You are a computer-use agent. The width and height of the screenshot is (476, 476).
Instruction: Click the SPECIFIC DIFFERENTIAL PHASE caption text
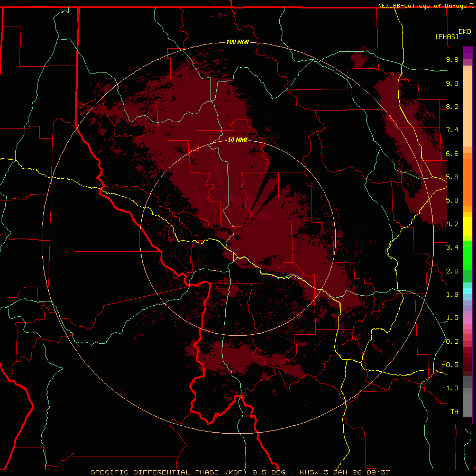point(154,472)
